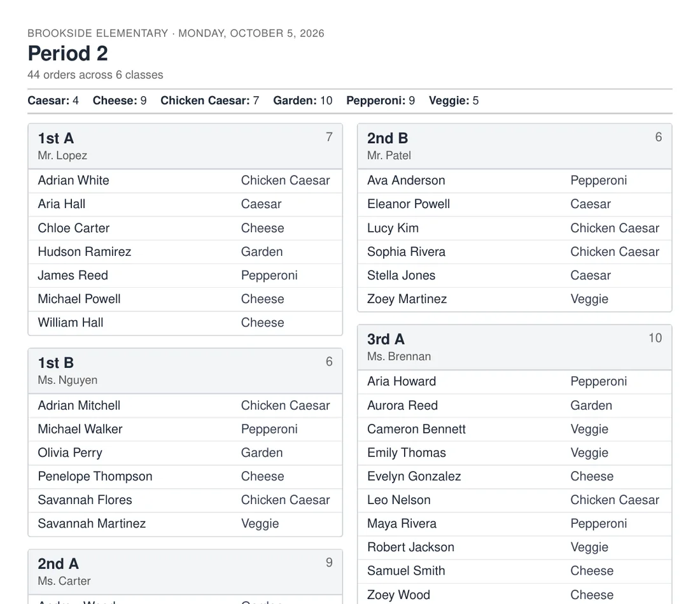Click Hudson Ramirez's Garden order
The width and height of the screenshot is (700, 604).
262,252
